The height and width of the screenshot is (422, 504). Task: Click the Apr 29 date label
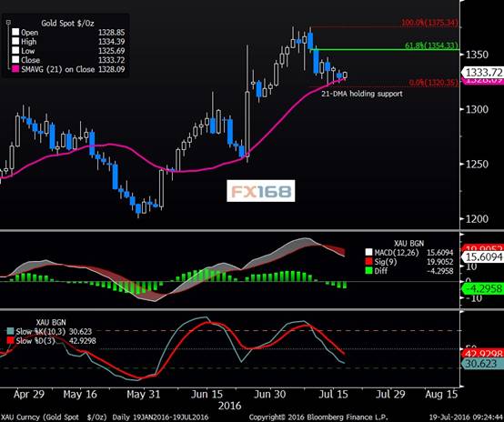(x=29, y=394)
